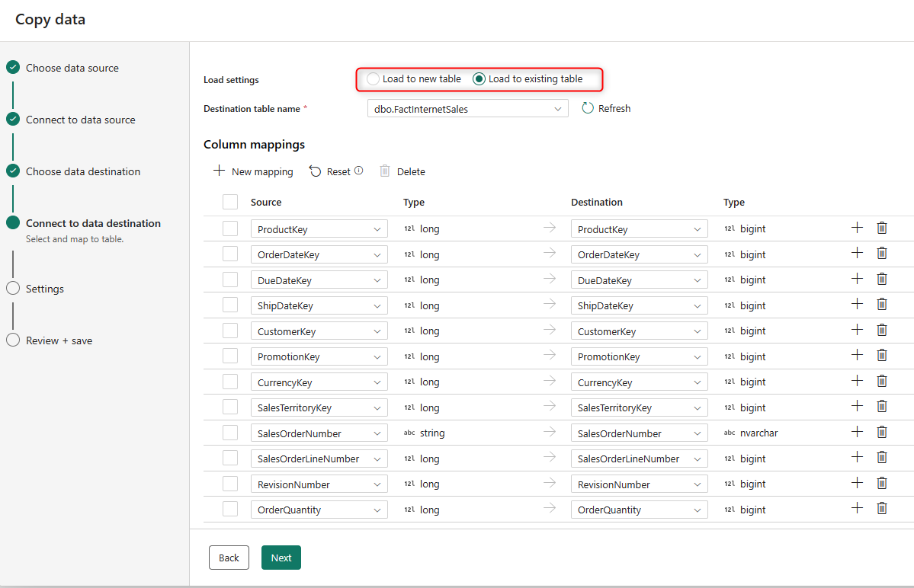Click the Refresh icon beside the destination table
The height and width of the screenshot is (588, 914).
pyautogui.click(x=588, y=108)
